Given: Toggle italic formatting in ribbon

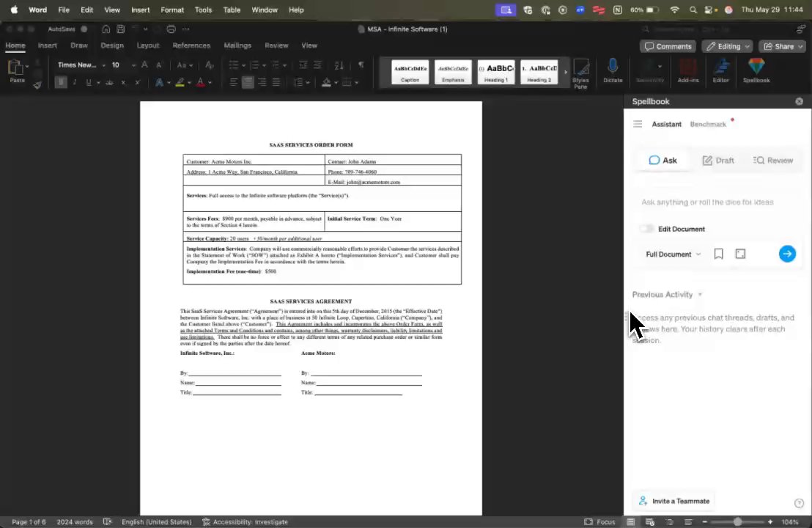Looking at the screenshot, I should (x=75, y=82).
